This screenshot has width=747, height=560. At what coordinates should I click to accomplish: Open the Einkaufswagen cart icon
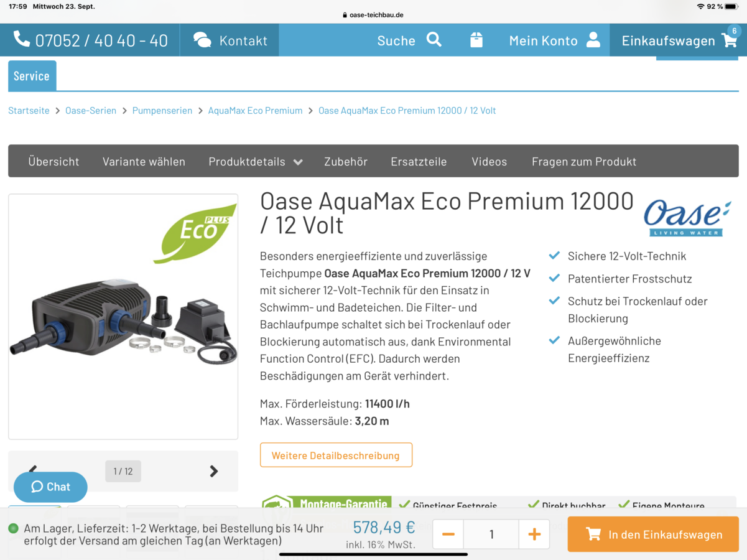(729, 40)
